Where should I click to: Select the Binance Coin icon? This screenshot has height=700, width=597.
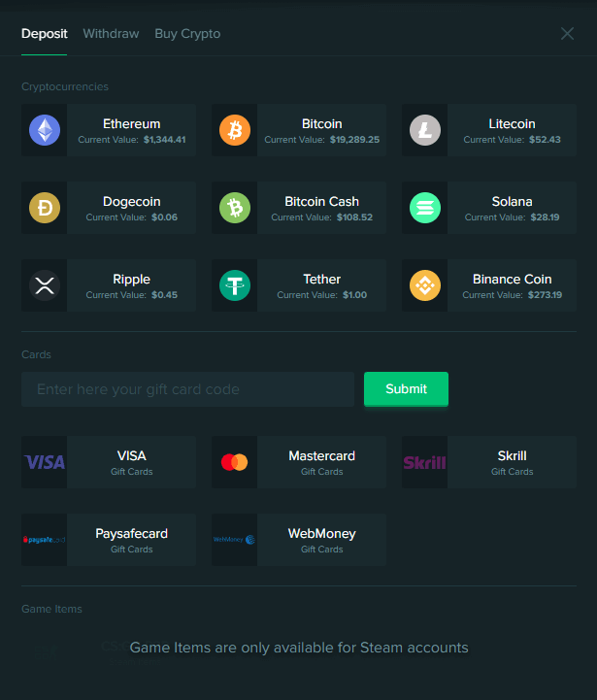point(425,285)
